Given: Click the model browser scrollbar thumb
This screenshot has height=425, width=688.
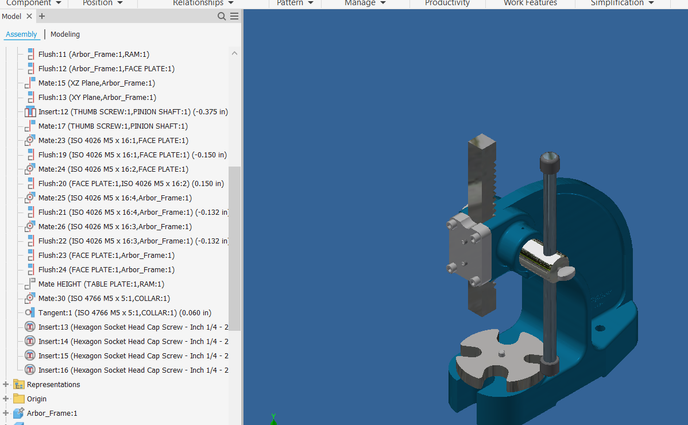Looking at the screenshot, I should (234, 248).
